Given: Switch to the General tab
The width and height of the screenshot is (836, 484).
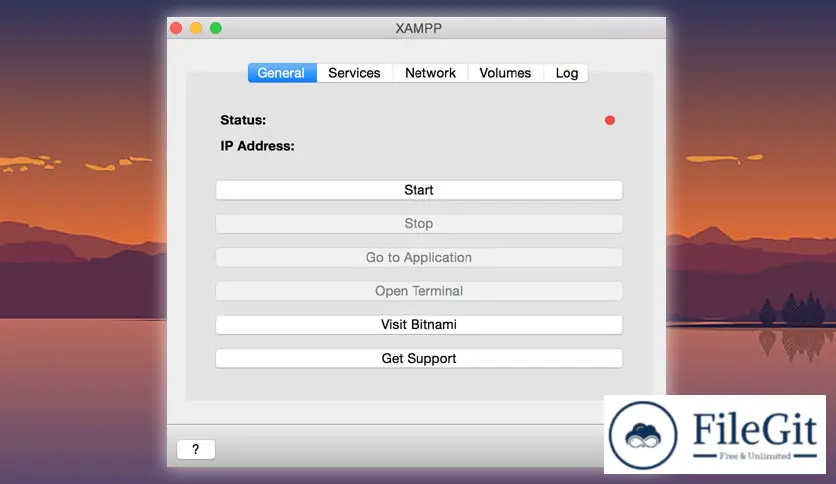Looking at the screenshot, I should 282,73.
